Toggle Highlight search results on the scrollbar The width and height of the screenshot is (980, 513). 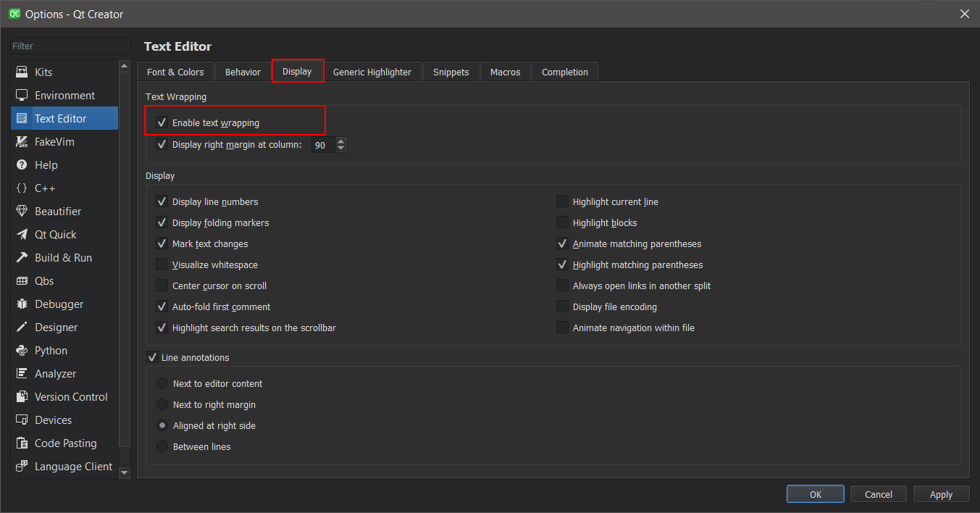(162, 328)
